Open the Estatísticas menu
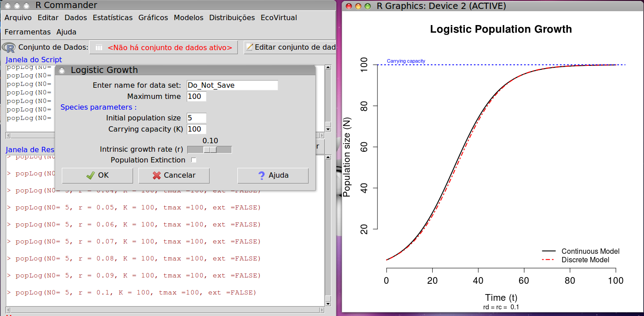Screen dimensions: 644x316 [x=112, y=18]
